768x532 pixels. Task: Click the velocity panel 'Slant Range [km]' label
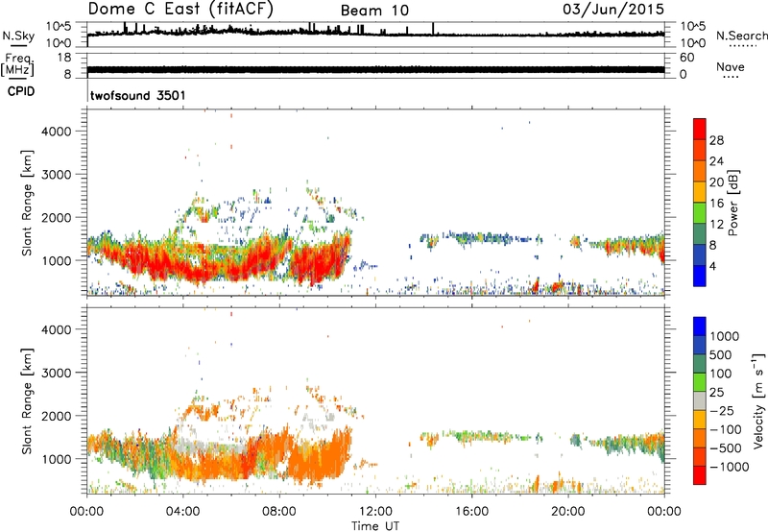(27, 401)
